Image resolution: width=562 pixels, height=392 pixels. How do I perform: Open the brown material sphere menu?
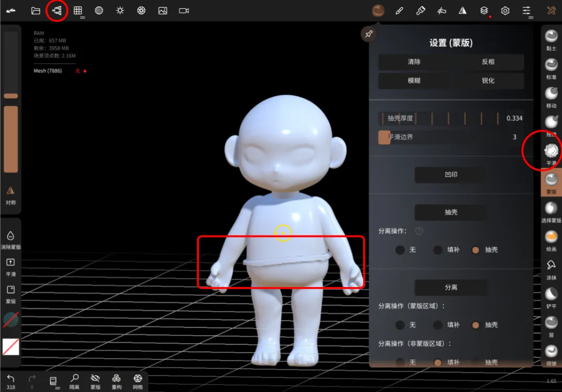[378, 11]
